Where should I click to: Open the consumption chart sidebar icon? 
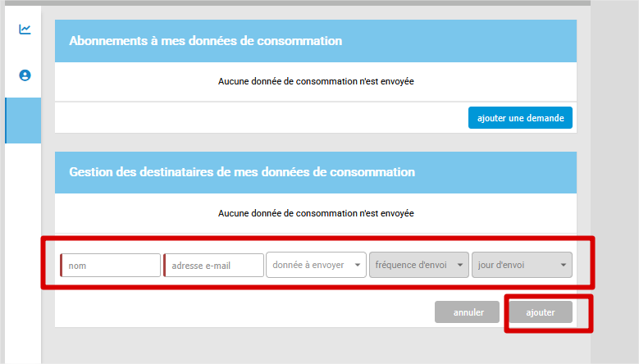[x=25, y=30]
